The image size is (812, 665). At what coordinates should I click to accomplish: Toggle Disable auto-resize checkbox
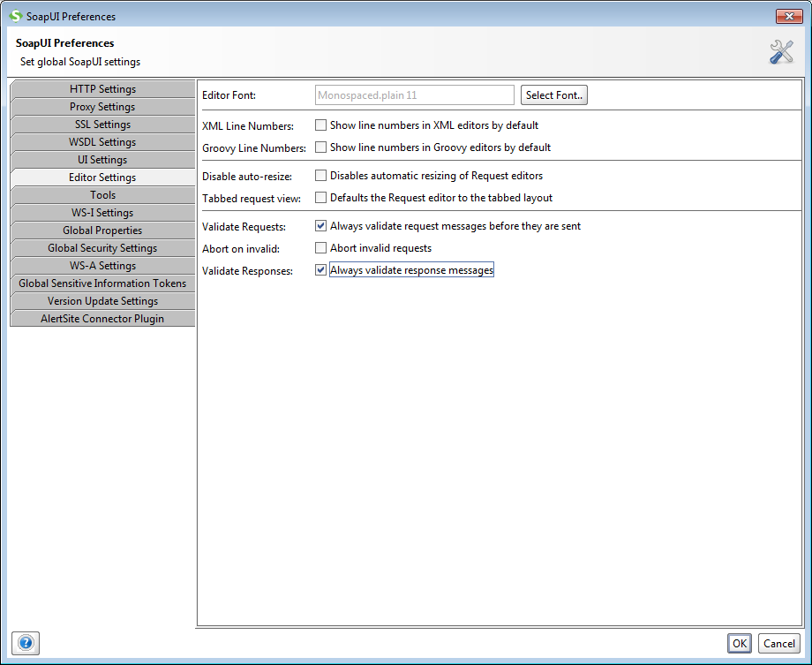point(321,176)
